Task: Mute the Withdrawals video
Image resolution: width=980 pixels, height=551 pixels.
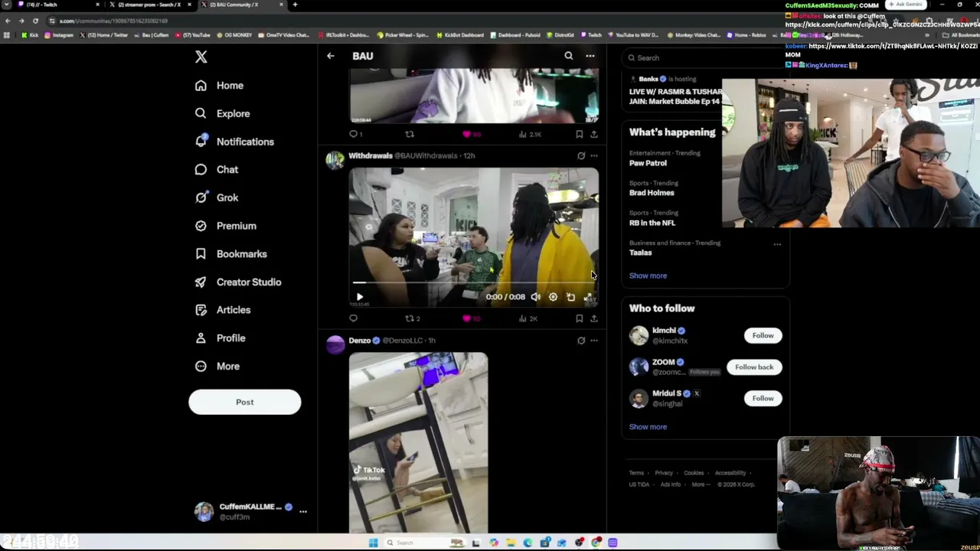Action: (x=536, y=297)
